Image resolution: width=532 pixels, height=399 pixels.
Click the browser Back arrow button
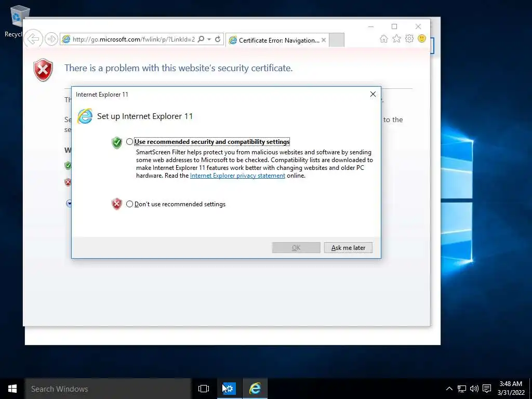pos(33,39)
